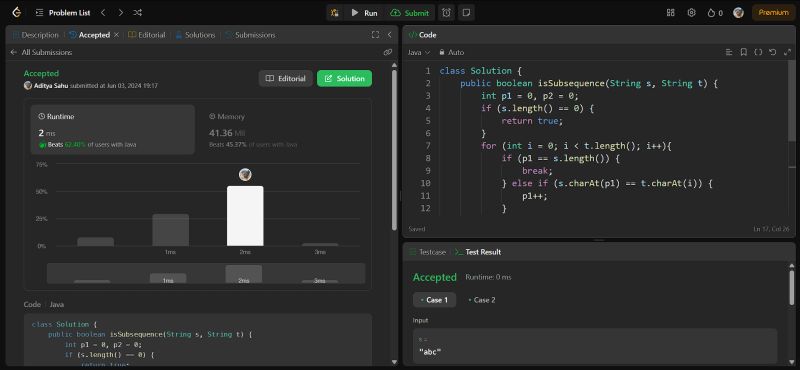The width and height of the screenshot is (800, 370).
Task: Close the Accepted tab
Action: coord(116,35)
